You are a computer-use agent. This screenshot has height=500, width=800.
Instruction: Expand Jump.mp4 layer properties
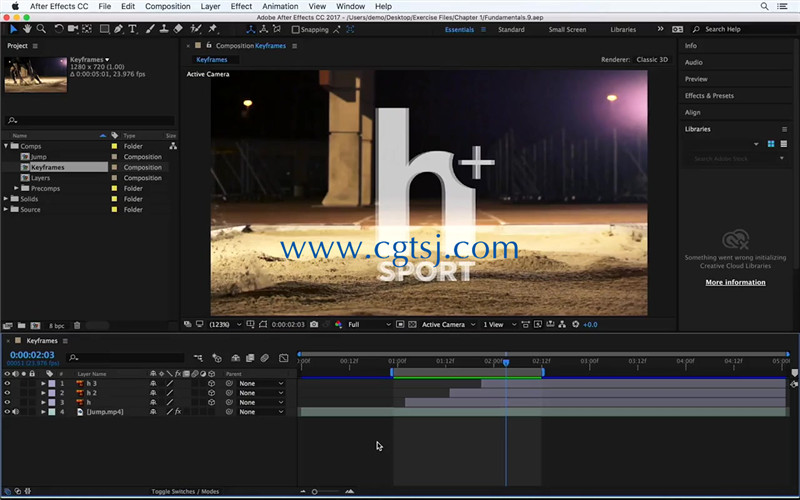click(43, 412)
